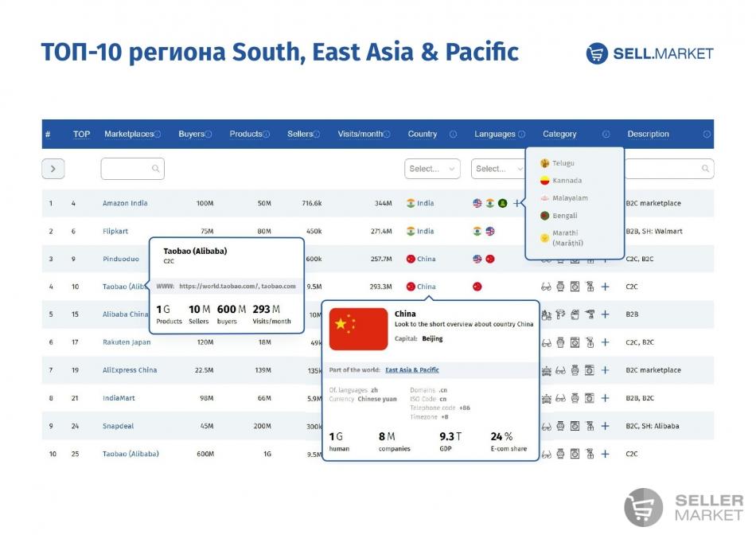The height and width of the screenshot is (535, 756).
Task: Click the info icon beside Sellers header
Action: pyautogui.click(x=316, y=134)
